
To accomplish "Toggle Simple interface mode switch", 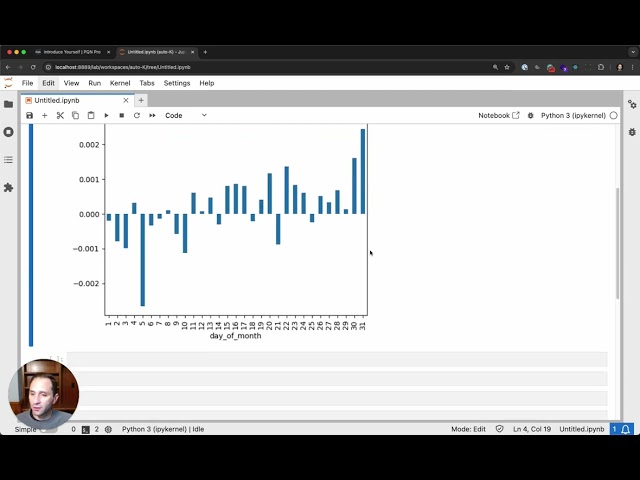I will 47,429.
